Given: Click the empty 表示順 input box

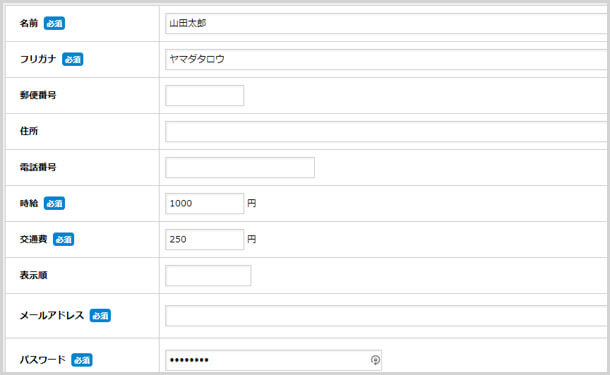Looking at the screenshot, I should 208,275.
